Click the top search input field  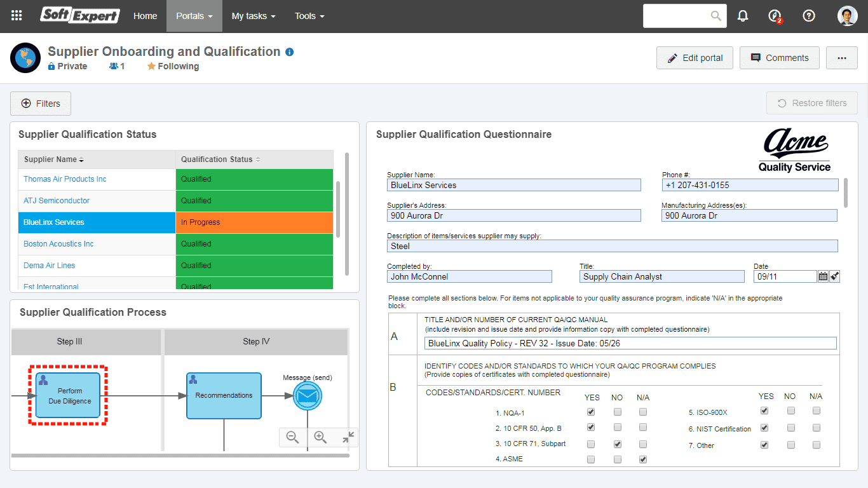point(676,16)
